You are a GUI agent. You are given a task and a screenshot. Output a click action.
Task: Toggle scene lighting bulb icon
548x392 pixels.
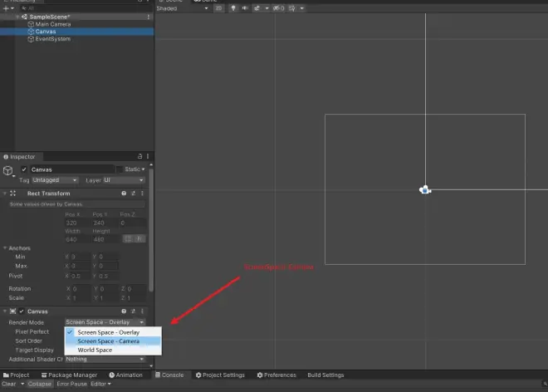coord(233,8)
